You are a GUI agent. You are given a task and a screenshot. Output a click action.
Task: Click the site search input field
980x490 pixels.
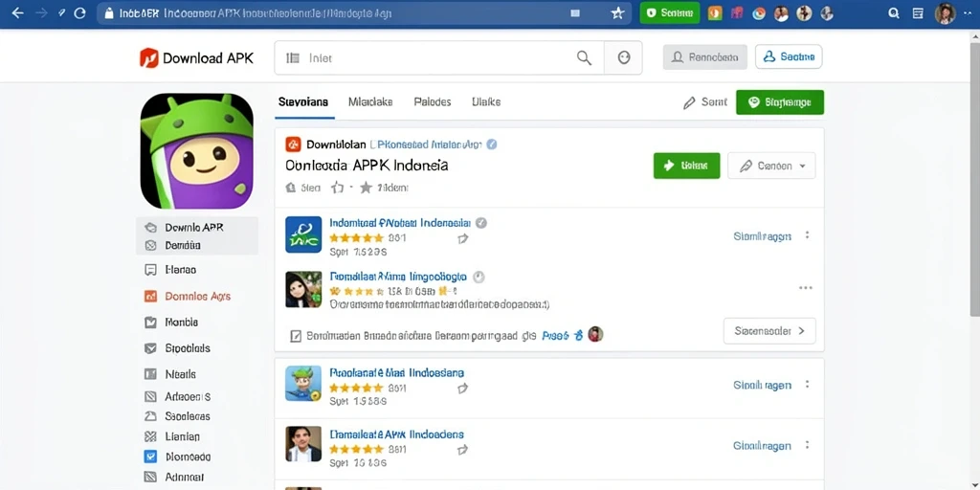(439, 58)
